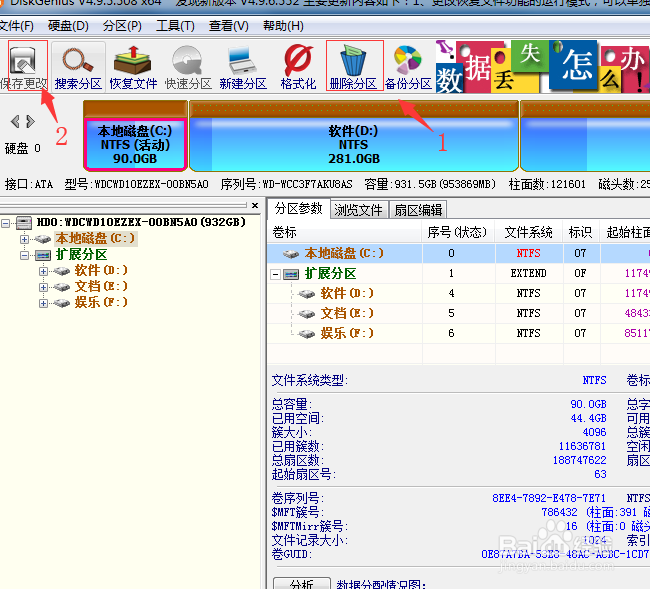
Task: Launch Recover Files (恢复文件) tool
Action: pyautogui.click(x=133, y=66)
